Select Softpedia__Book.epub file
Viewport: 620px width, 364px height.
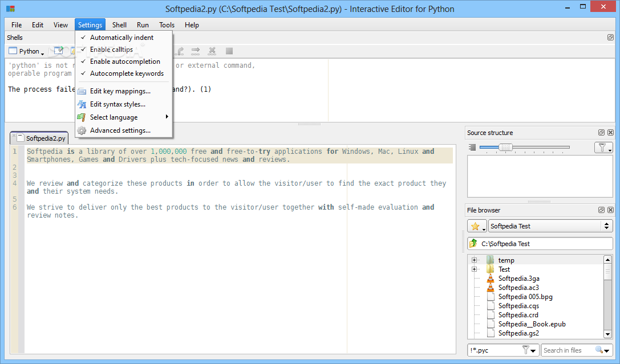tap(532, 324)
